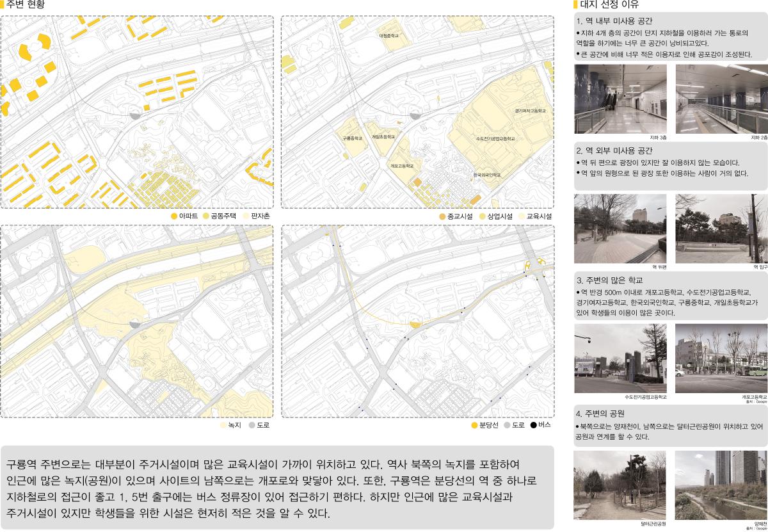Toggle the 도로 legend marker on
The width and height of the screenshot is (768, 532).
252,424
